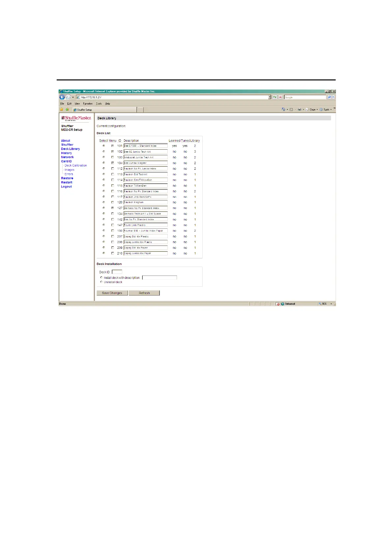Click the page icon in address bar
The image size is (392, 555).
[x=78, y=97]
